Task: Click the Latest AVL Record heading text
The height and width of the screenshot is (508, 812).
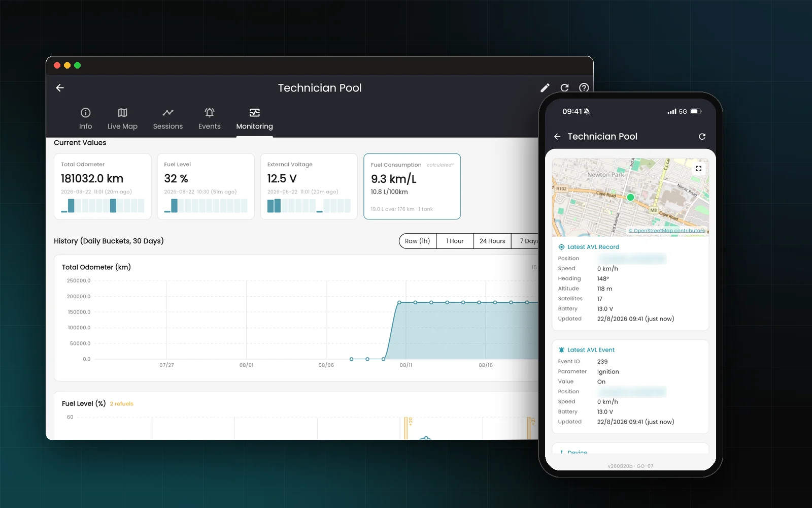Action: (593, 247)
